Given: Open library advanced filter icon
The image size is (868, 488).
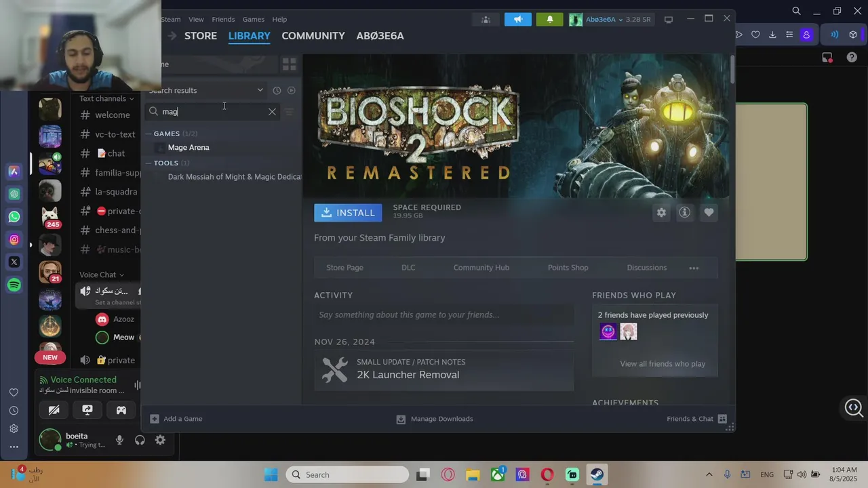Looking at the screenshot, I should (x=290, y=112).
